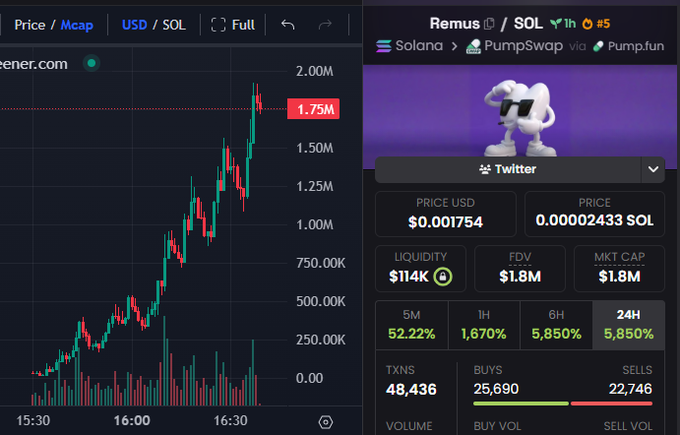The image size is (680, 435).
Task: Click the 1.75M current price label
Action: click(314, 109)
